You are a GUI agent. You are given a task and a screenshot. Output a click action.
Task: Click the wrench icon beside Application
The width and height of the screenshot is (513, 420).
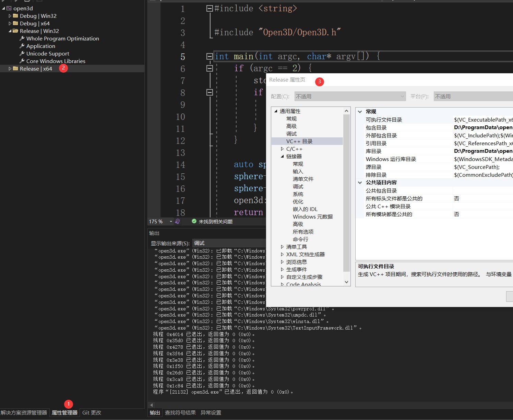[22, 46]
